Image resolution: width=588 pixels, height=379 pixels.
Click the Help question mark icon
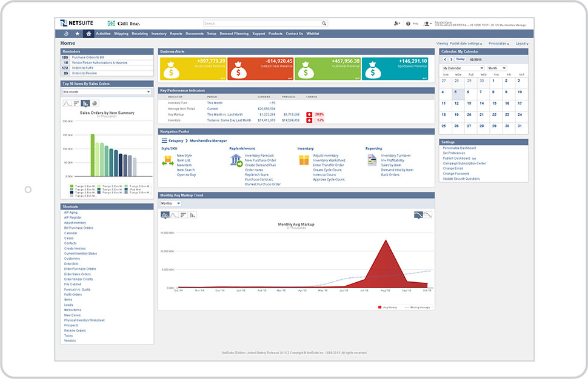[x=408, y=23]
